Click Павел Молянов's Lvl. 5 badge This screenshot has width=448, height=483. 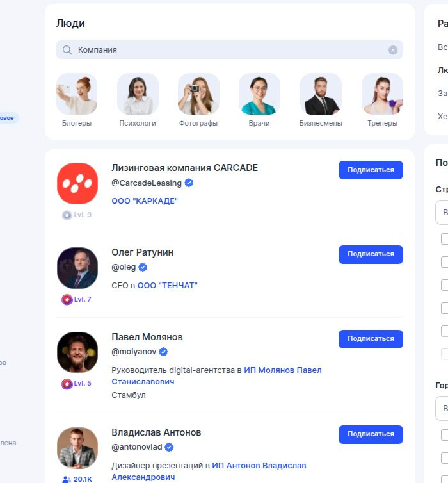77,384
